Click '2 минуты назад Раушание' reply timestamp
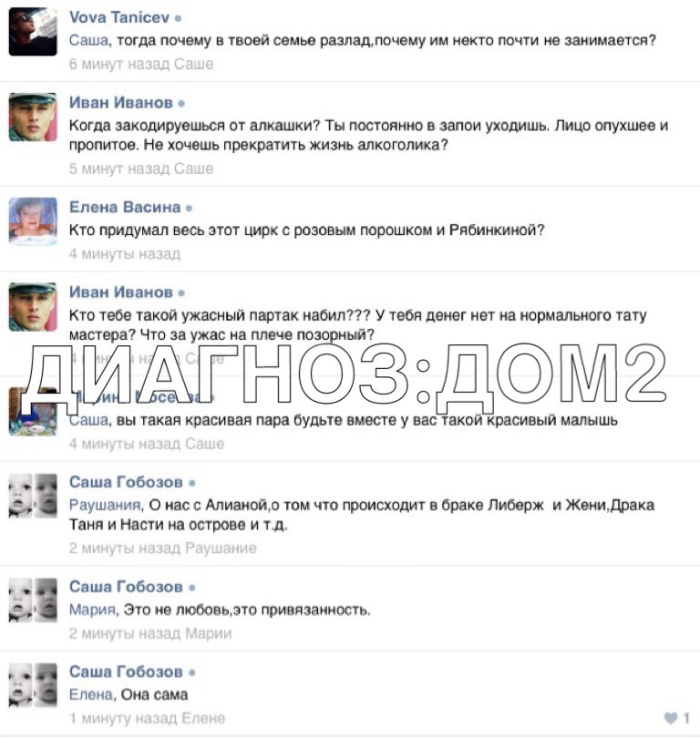The width and height of the screenshot is (700, 738). [x=163, y=548]
